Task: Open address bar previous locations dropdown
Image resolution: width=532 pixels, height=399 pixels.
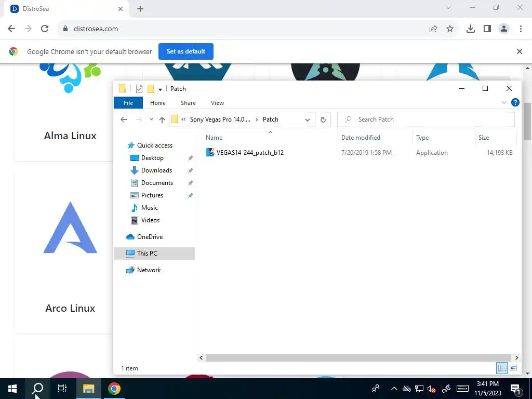Action: pyautogui.click(x=308, y=120)
